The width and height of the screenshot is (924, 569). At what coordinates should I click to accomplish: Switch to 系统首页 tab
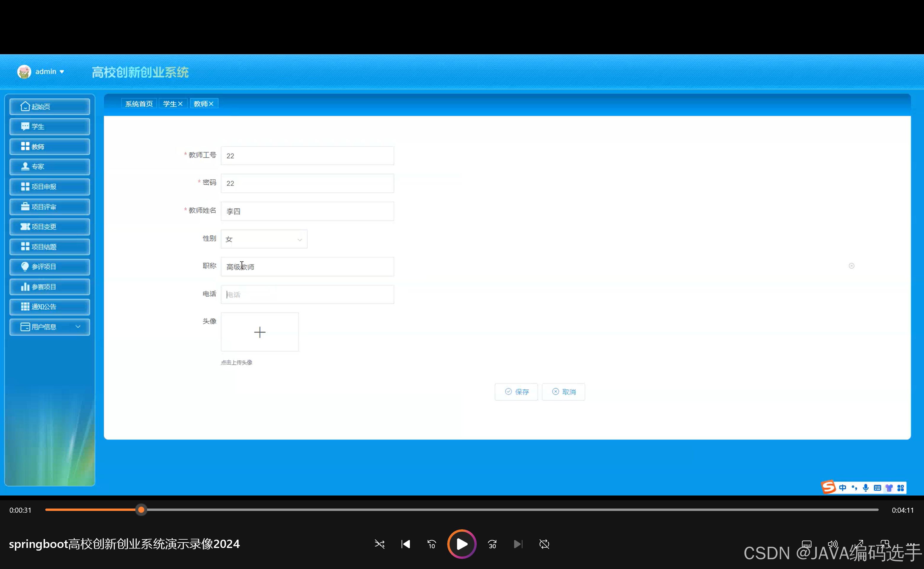click(139, 104)
